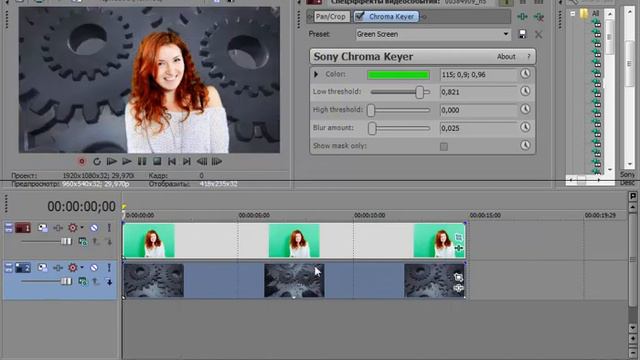The width and height of the screenshot is (640, 360).
Task: Open Event Pan/Crop on the green screen clip
Action: coord(458,237)
